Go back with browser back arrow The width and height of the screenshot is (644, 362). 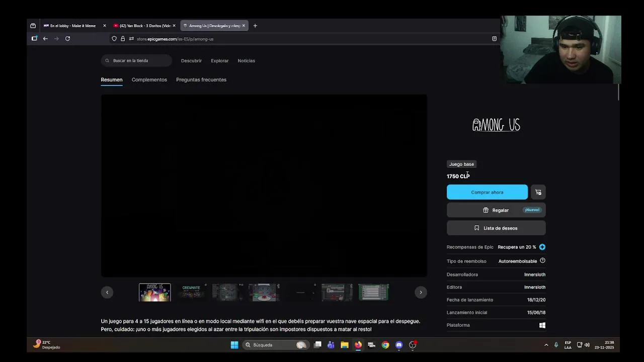coord(45,39)
